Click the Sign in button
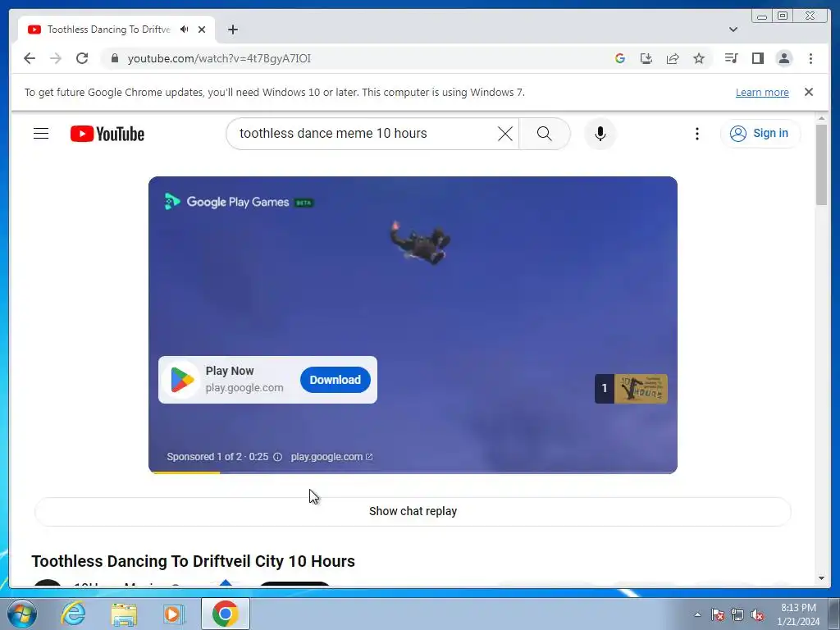Viewport: 840px width, 630px height. coord(760,134)
